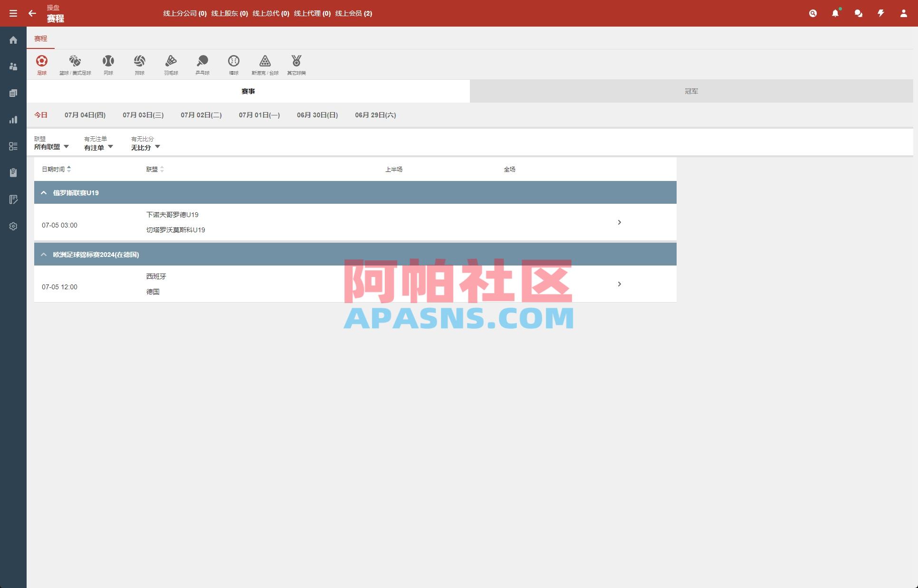Open the 所有联盟 league dropdown
This screenshot has width=918, height=588.
[x=52, y=147]
